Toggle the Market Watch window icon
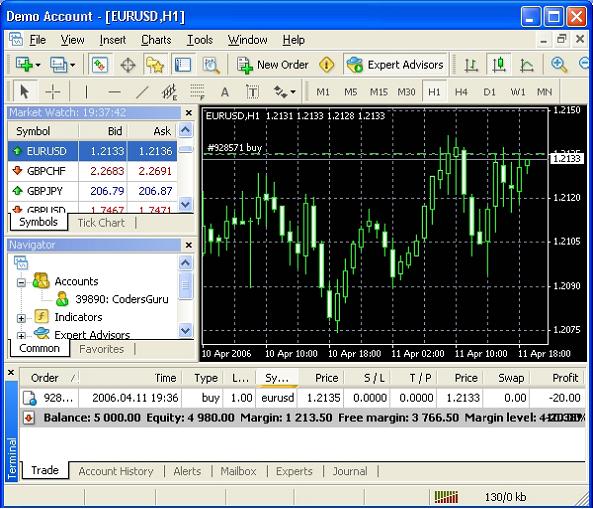Image resolution: width=593 pixels, height=509 pixels. click(x=100, y=65)
